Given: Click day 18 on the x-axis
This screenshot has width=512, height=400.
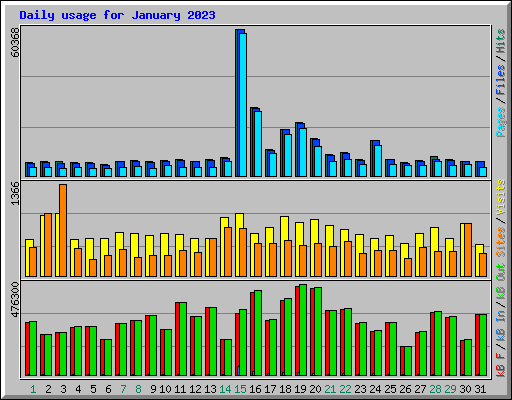Looking at the screenshot, I should [285, 389].
